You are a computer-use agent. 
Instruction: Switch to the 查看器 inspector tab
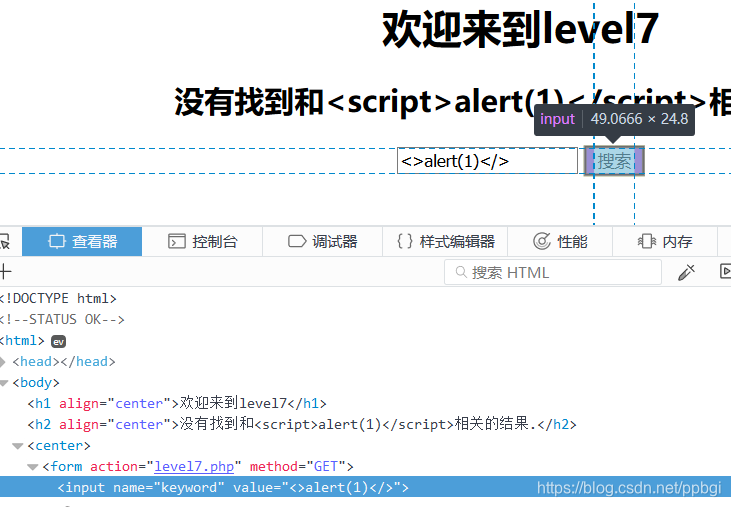coord(82,241)
